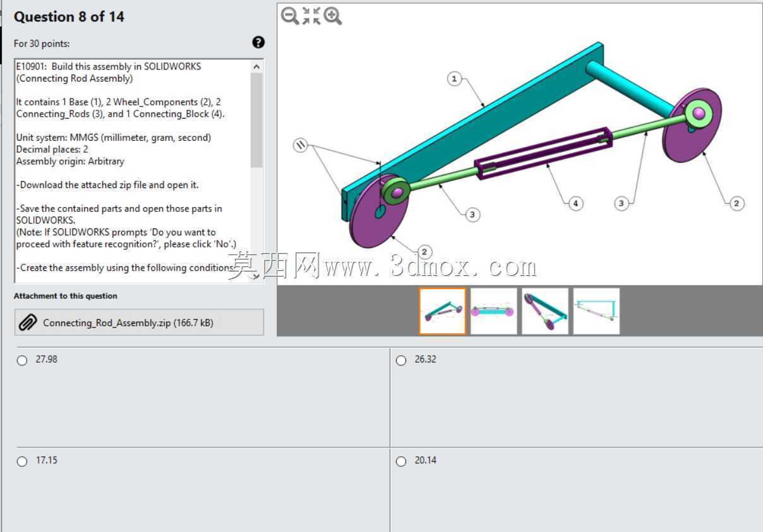Click the 'E10901: Build this assembly' line
763x532 pixels.
[109, 66]
